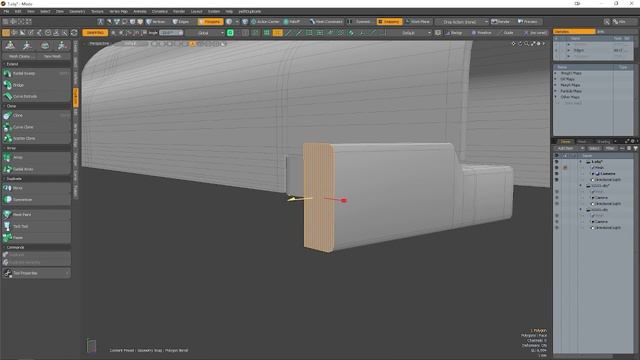640x360 pixels.
Task: Open the Default dropdown in the toolbar
Action: 409,33
